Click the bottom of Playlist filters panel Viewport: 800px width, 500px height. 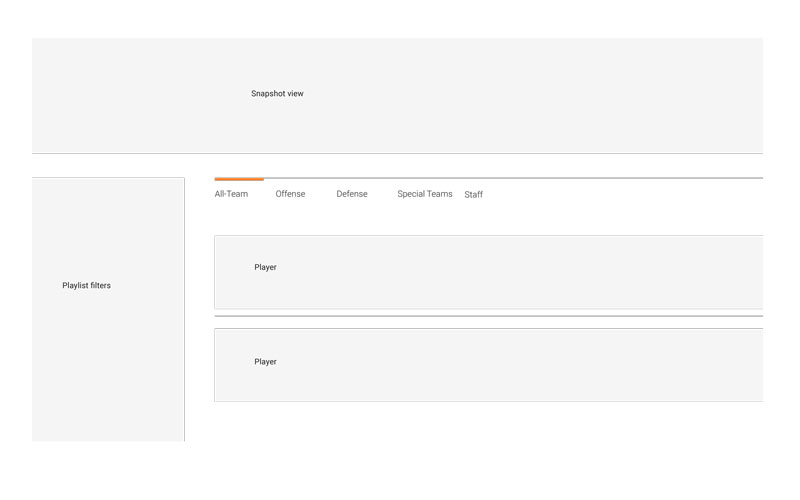coord(108,420)
